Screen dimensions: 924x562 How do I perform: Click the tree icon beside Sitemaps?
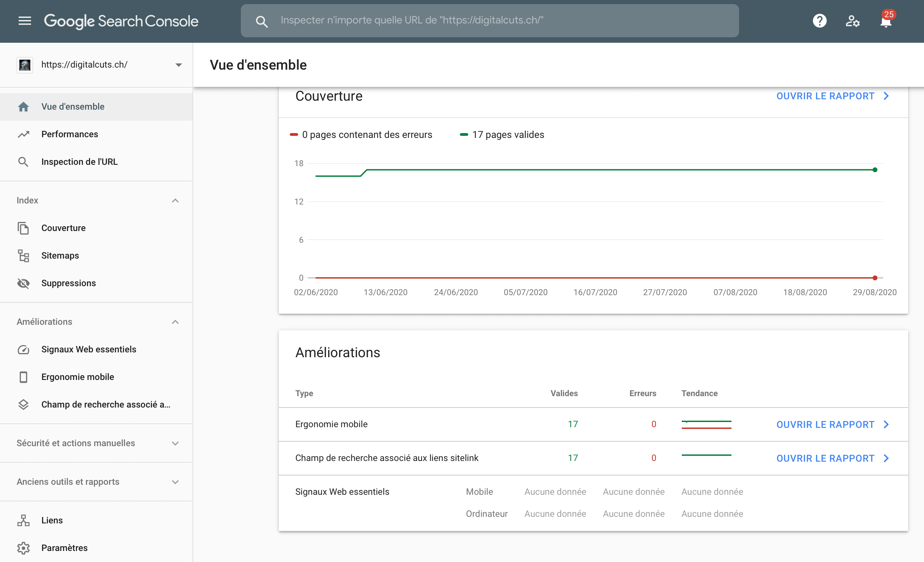[x=23, y=256]
